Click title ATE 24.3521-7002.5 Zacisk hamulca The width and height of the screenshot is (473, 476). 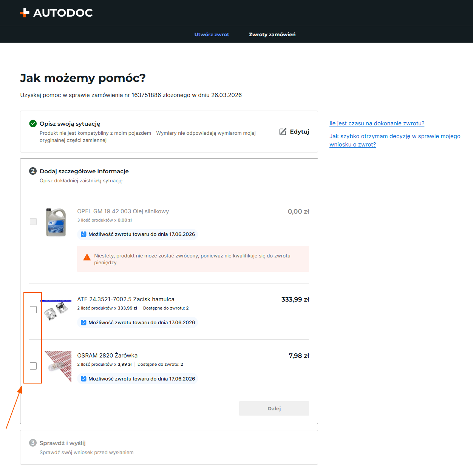(x=126, y=299)
